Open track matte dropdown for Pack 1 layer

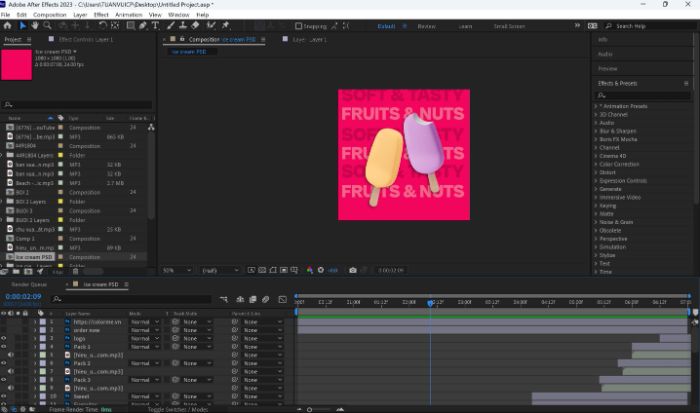tap(195, 346)
